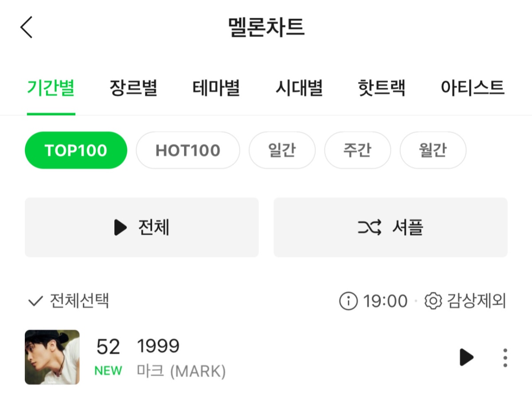Open the 1999 album cover thumbnail
The image size is (532, 400).
point(52,357)
